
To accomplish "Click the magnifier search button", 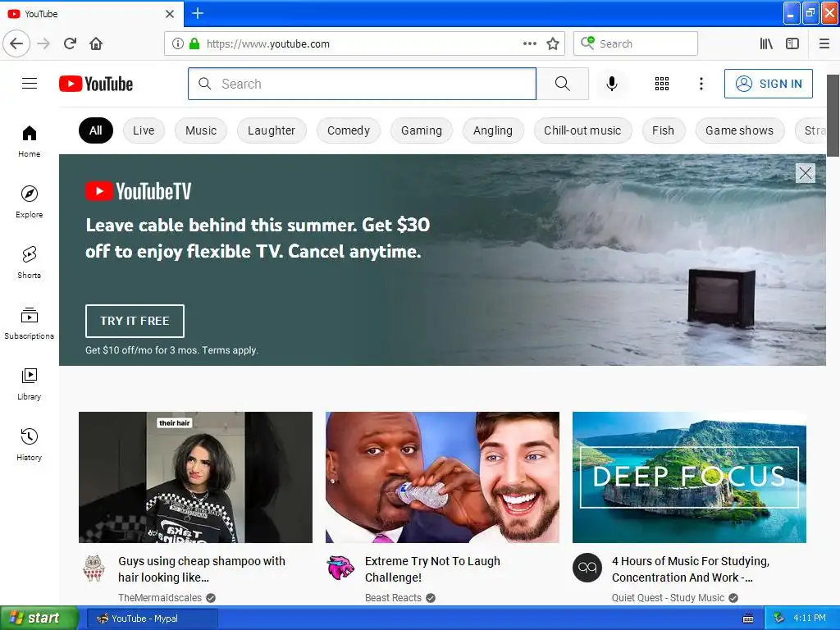I will point(563,84).
